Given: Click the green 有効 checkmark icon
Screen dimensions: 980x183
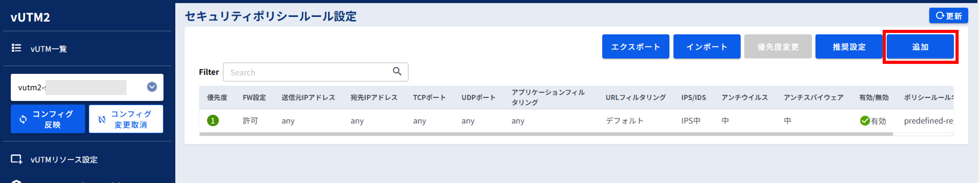Looking at the screenshot, I should click(x=864, y=121).
